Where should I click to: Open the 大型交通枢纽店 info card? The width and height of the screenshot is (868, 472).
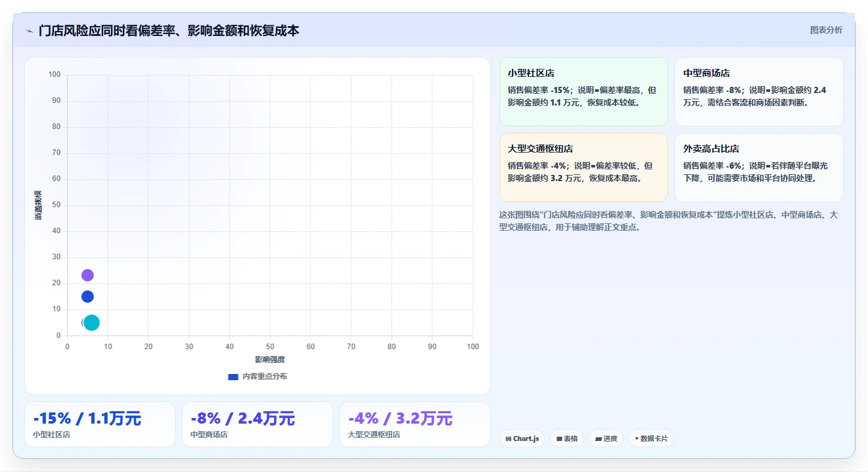583,167
